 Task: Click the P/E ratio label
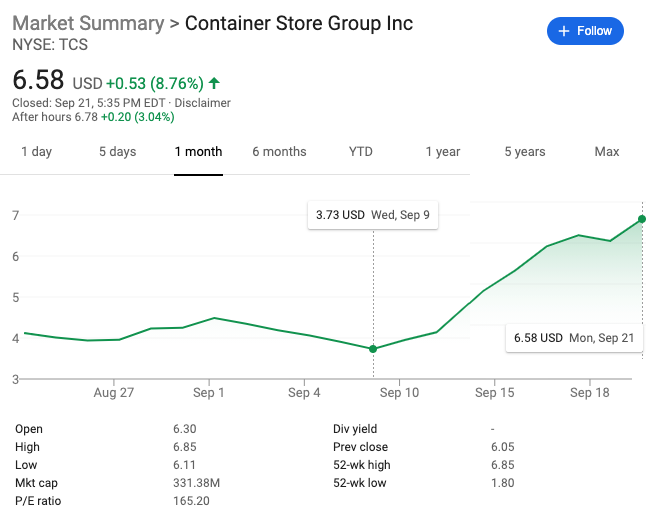point(38,501)
